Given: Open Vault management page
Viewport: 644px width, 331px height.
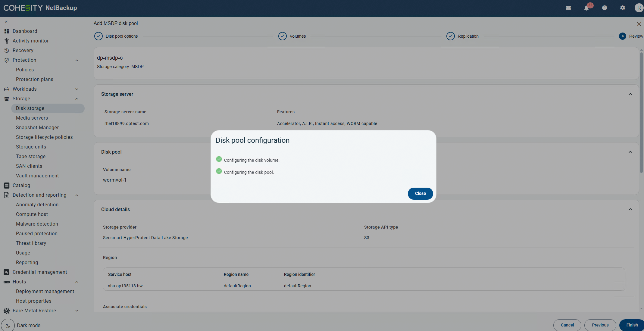Looking at the screenshot, I should tap(37, 176).
